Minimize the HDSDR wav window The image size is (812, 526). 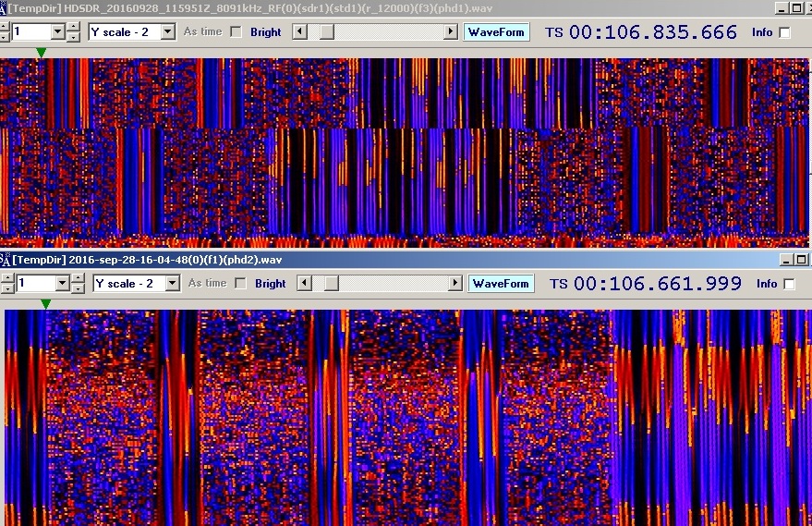pos(782,8)
